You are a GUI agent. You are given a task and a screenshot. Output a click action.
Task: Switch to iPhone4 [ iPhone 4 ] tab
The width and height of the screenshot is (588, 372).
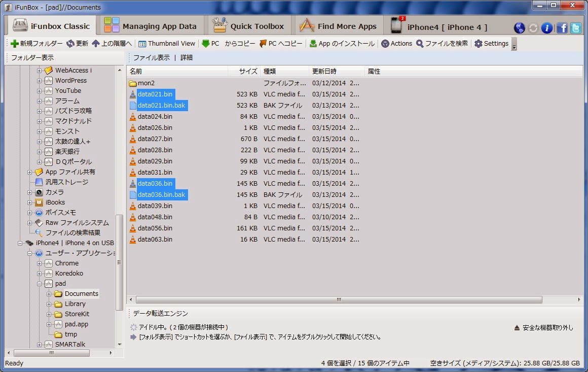point(439,26)
